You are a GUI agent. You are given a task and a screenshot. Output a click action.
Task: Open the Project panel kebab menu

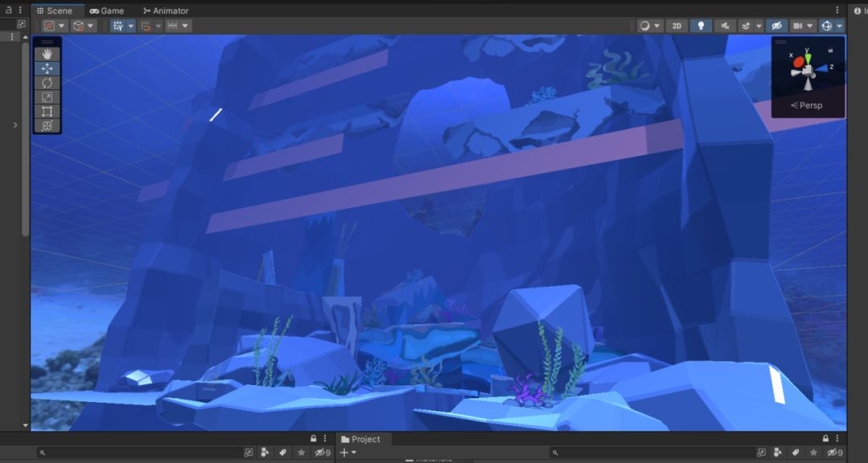tap(837, 439)
